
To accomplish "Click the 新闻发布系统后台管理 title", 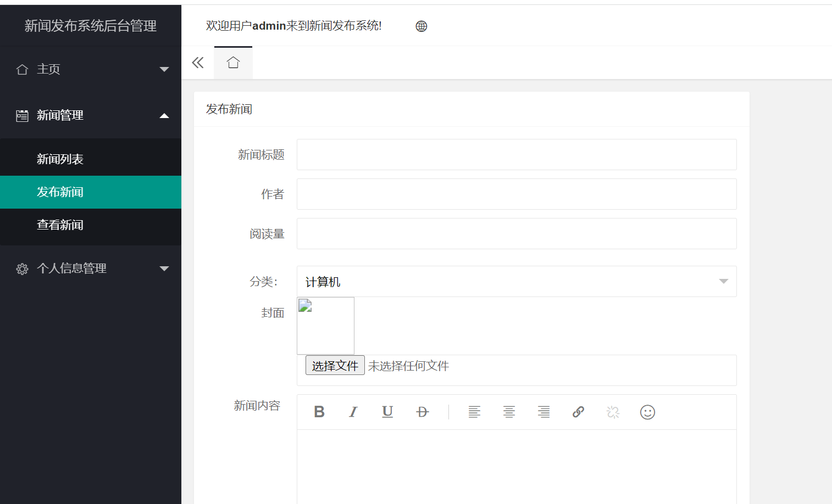I will point(91,26).
